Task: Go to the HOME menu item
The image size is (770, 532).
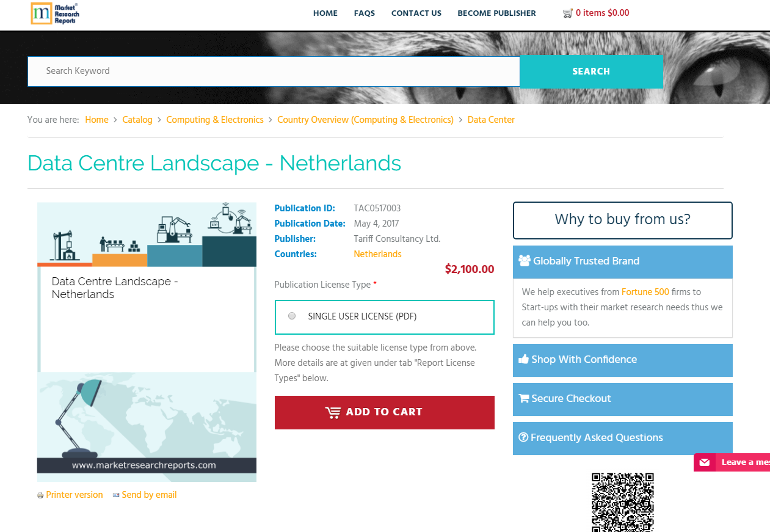Action: click(325, 13)
